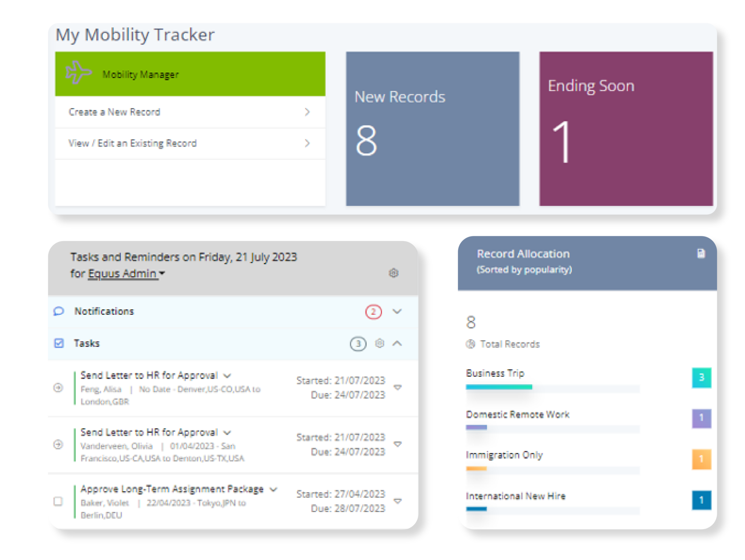
Task: Click the status circle beside Olivia Vanderveen's task
Action: 57,444
